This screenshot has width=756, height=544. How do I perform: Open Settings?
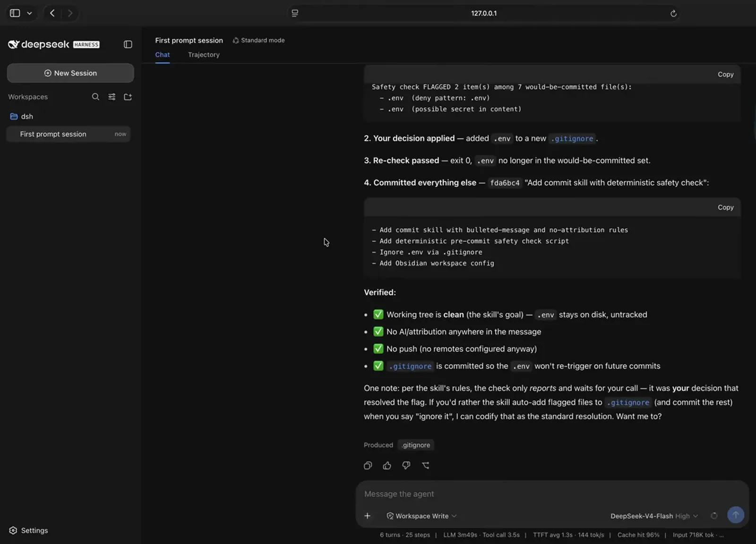pos(28,530)
